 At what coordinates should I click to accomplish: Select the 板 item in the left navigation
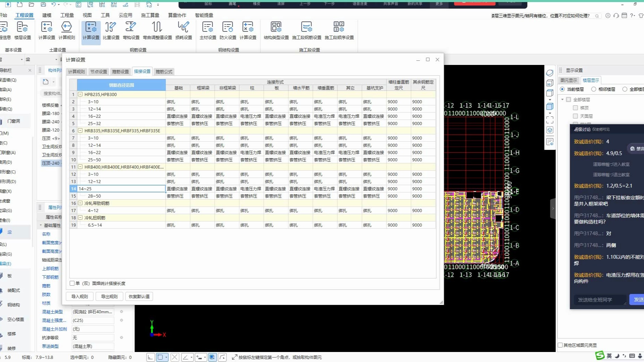[x=9, y=276]
